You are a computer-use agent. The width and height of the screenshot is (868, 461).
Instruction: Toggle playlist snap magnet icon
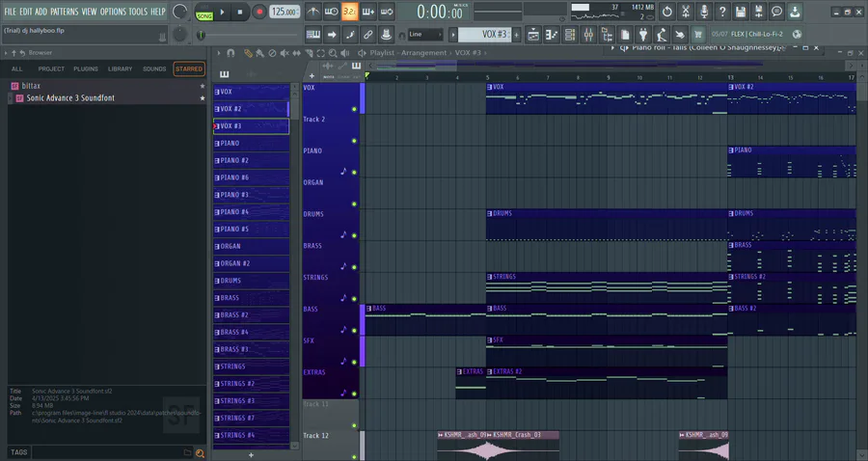(231, 53)
